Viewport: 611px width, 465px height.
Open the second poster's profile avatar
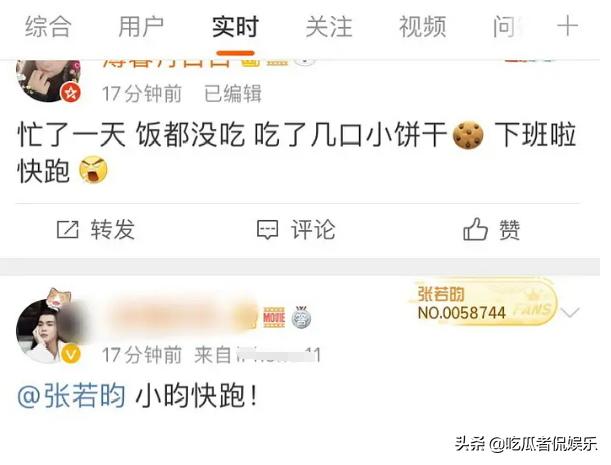pos(49,331)
